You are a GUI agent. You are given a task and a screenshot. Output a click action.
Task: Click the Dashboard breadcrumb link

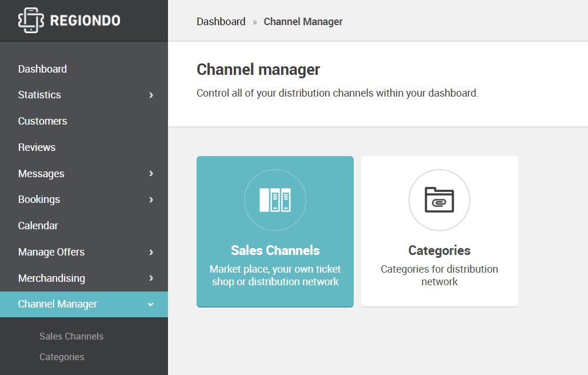(x=221, y=22)
